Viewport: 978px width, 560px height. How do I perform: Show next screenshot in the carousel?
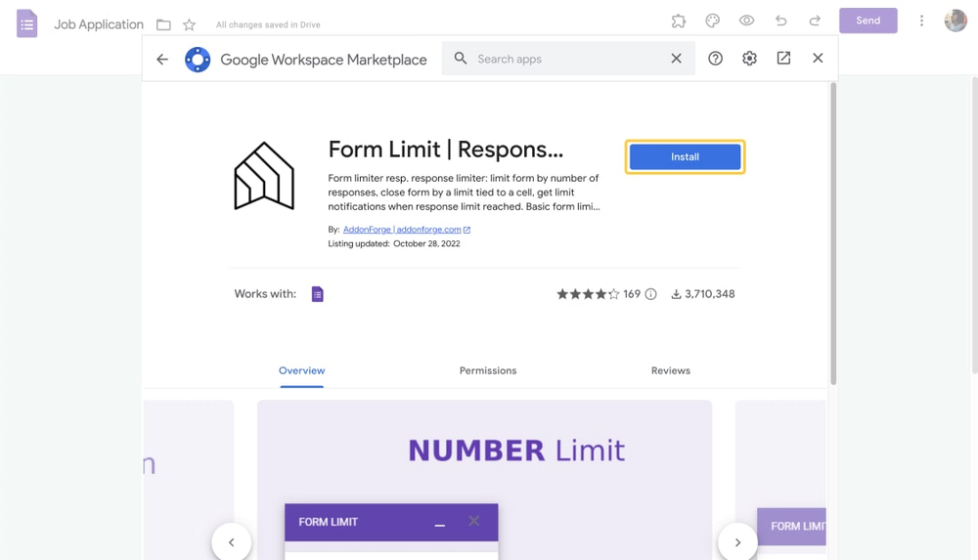click(x=737, y=541)
